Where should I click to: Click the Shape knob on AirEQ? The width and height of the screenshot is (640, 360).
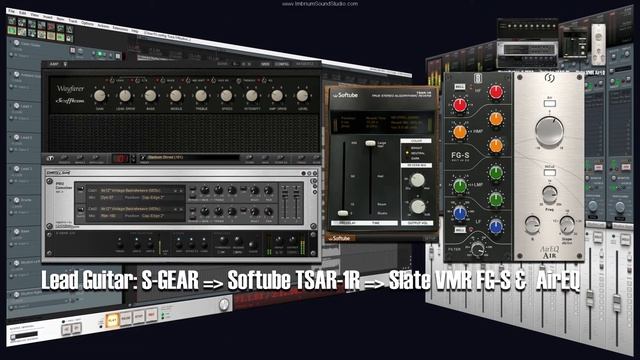(x=567, y=224)
